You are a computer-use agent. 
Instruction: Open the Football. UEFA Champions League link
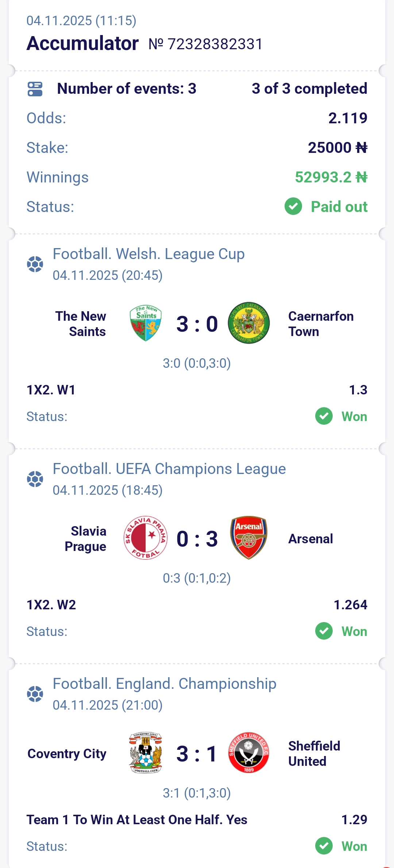tap(169, 469)
